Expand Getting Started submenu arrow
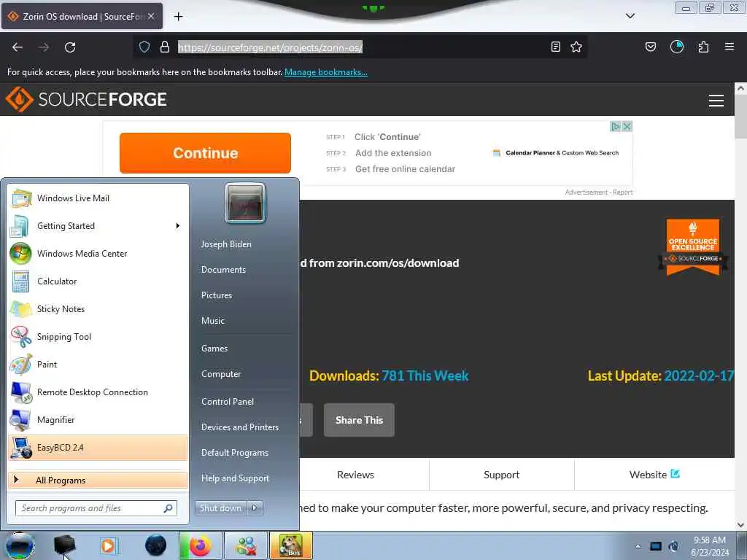Image resolution: width=747 pixels, height=560 pixels. point(178,226)
